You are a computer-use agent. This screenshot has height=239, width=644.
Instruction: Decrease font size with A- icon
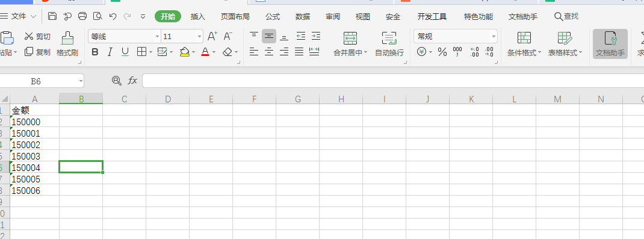[228, 36]
